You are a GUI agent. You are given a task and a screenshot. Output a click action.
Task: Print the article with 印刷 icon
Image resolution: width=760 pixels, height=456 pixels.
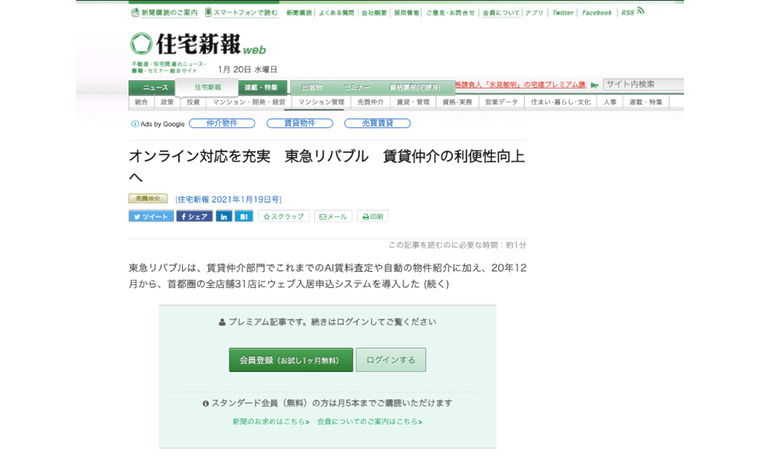[372, 216]
